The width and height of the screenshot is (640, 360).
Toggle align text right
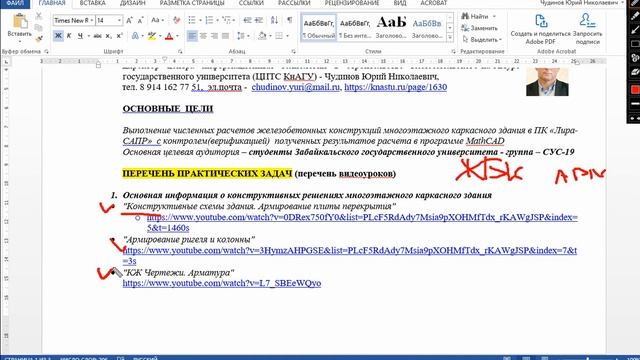pyautogui.click(x=214, y=36)
